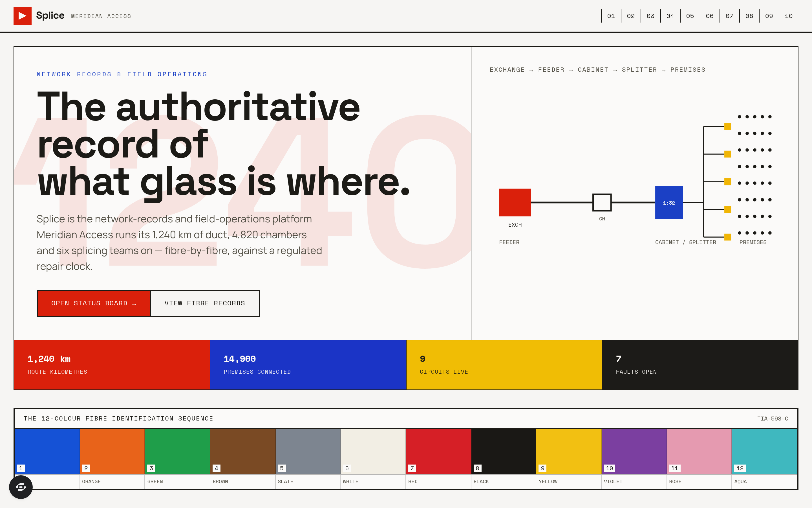Open the 14,900 Premises Connected tile
Image resolution: width=812 pixels, height=508 pixels.
pyautogui.click(x=308, y=365)
